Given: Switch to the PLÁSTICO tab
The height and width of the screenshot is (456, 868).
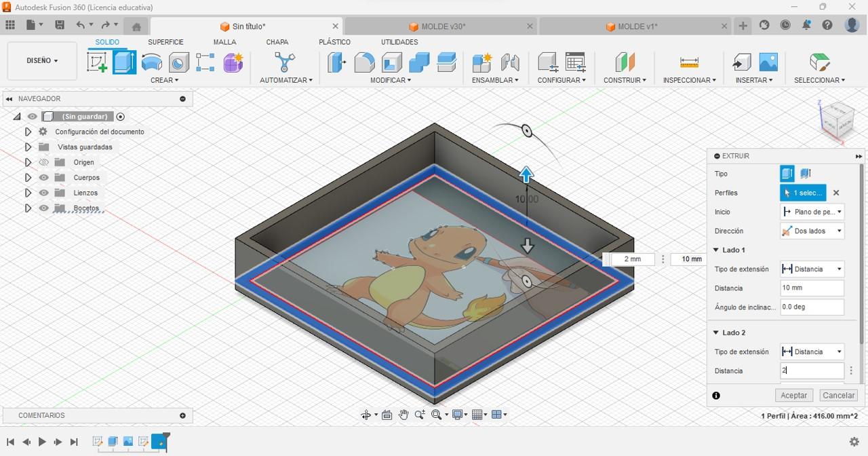Looking at the screenshot, I should pos(334,42).
